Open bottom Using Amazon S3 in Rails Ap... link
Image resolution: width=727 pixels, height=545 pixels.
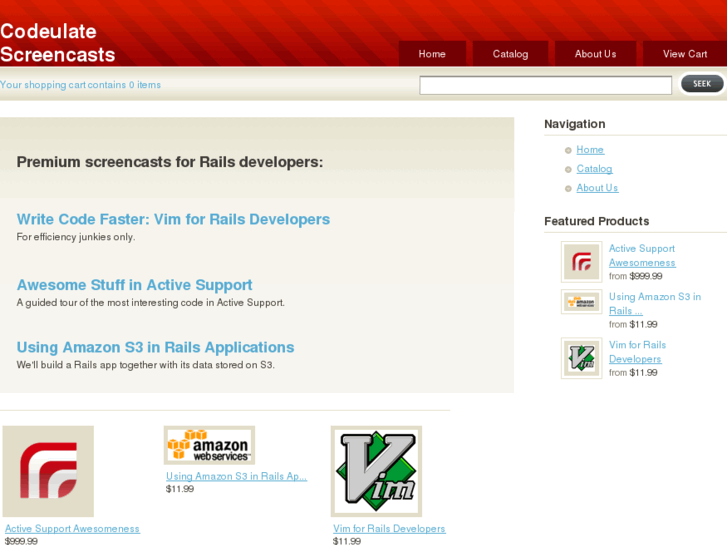click(236, 476)
